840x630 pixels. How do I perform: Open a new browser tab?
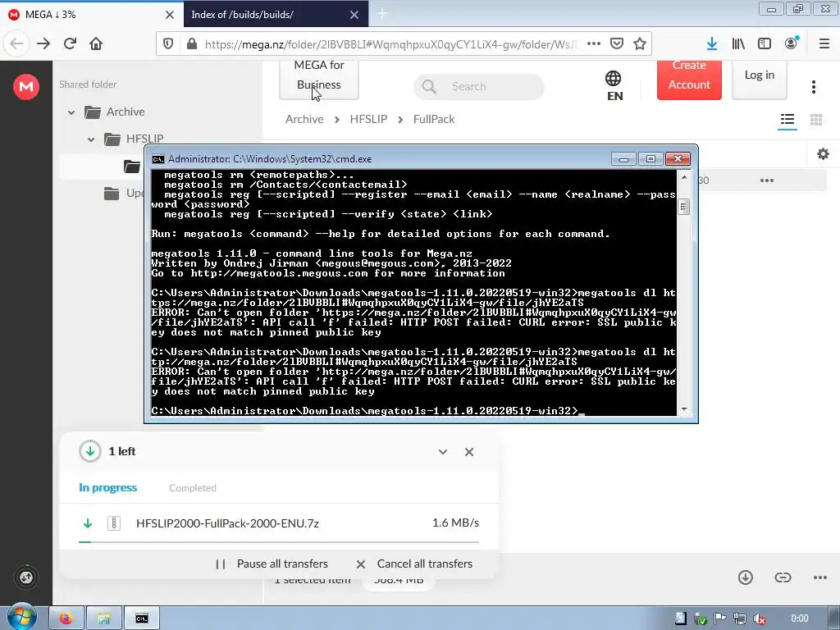pyautogui.click(x=382, y=15)
